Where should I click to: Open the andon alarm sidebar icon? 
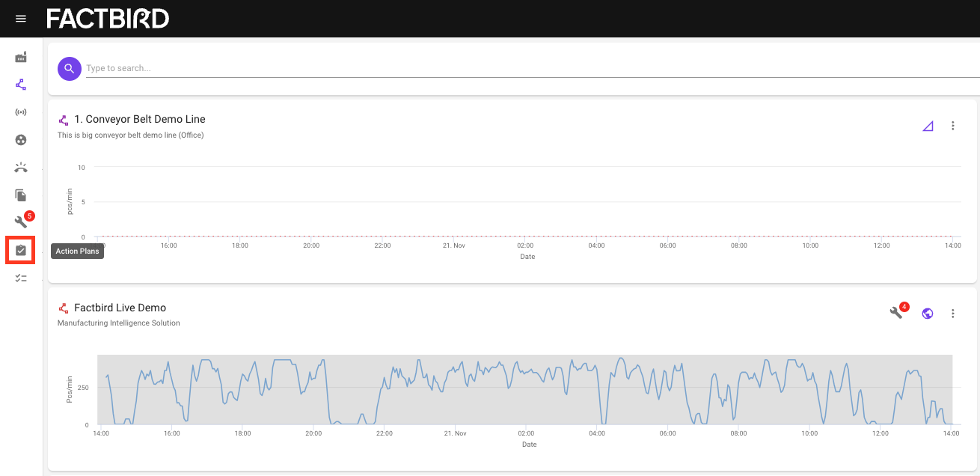pyautogui.click(x=21, y=168)
